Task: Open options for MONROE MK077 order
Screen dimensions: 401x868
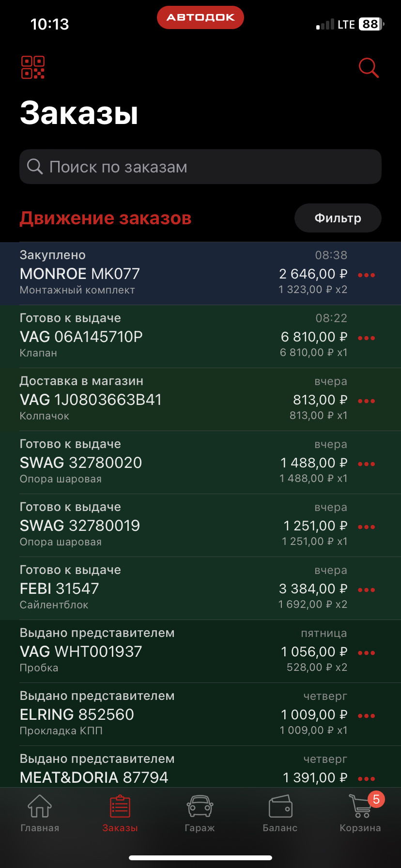Action: (366, 275)
